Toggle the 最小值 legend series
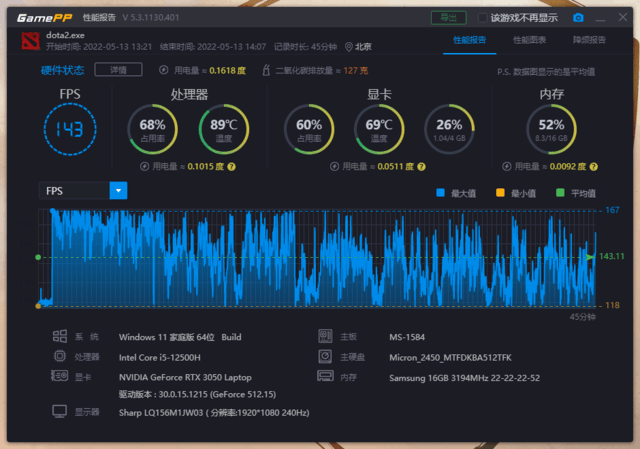 (x=500, y=193)
